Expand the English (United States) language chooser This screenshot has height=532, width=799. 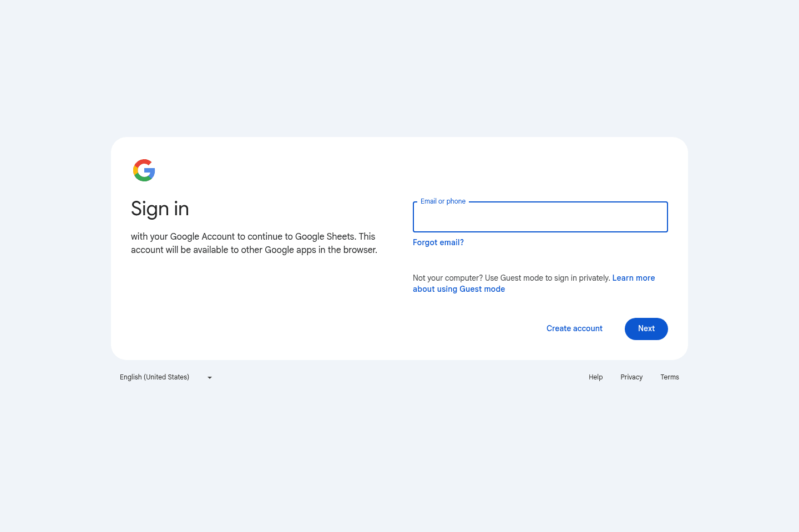tap(165, 377)
